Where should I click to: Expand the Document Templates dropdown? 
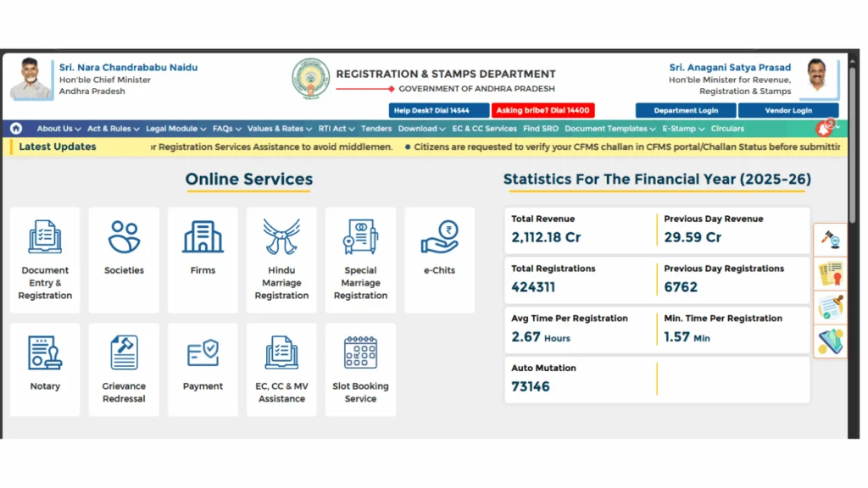(609, 129)
